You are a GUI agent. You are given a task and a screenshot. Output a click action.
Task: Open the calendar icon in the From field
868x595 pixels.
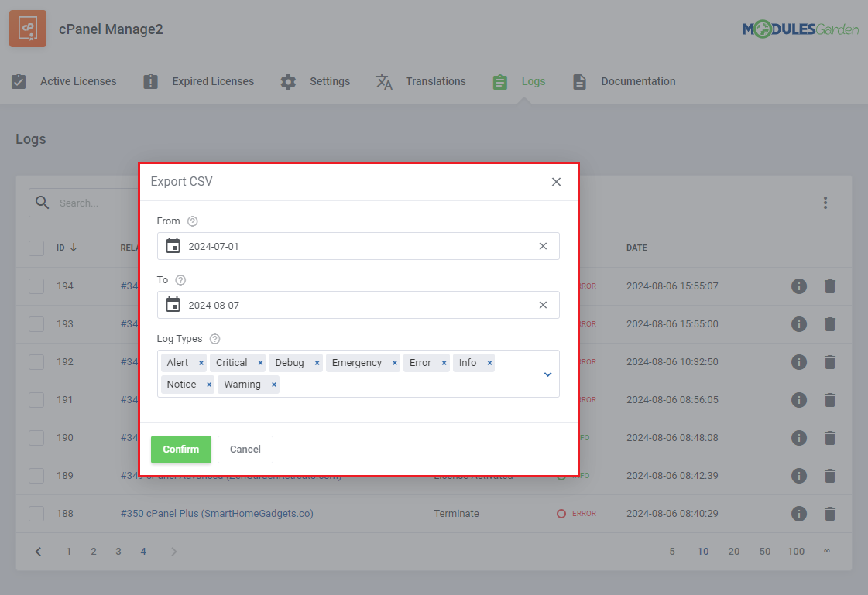tap(173, 245)
